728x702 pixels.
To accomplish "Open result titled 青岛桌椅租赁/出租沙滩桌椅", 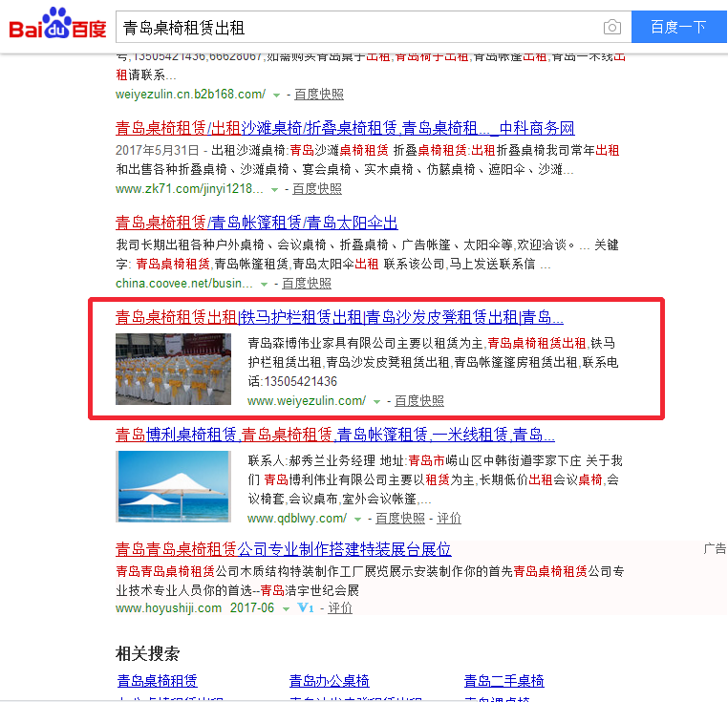I will tap(345, 128).
